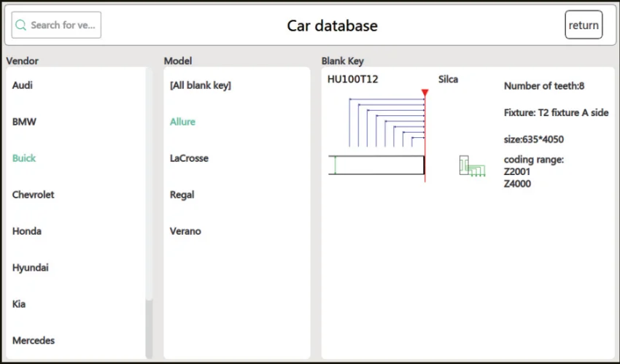Select [All blank key] model entry

(201, 85)
